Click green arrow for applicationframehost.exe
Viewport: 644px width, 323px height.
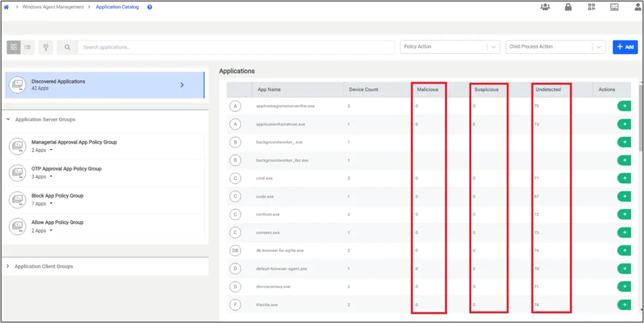coord(624,124)
